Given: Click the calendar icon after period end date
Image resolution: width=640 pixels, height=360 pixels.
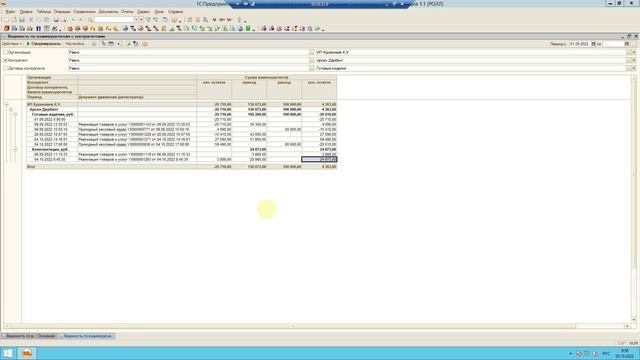Looking at the screenshot, I should 627,44.
